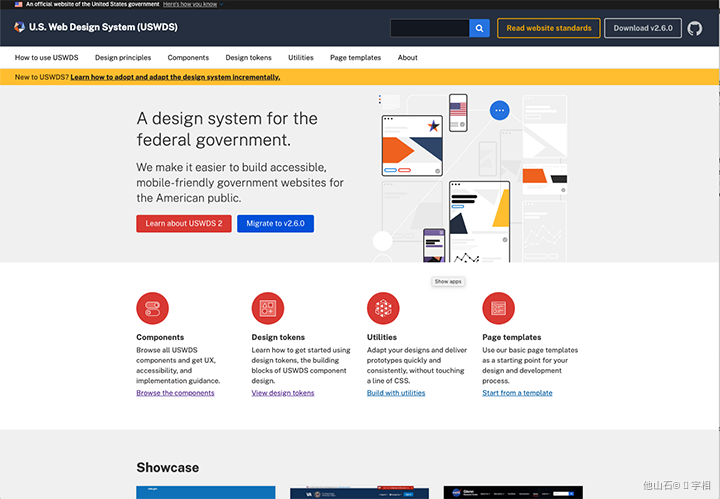This screenshot has width=720, height=499.
Task: Follow Start from a template link
Action: (518, 393)
